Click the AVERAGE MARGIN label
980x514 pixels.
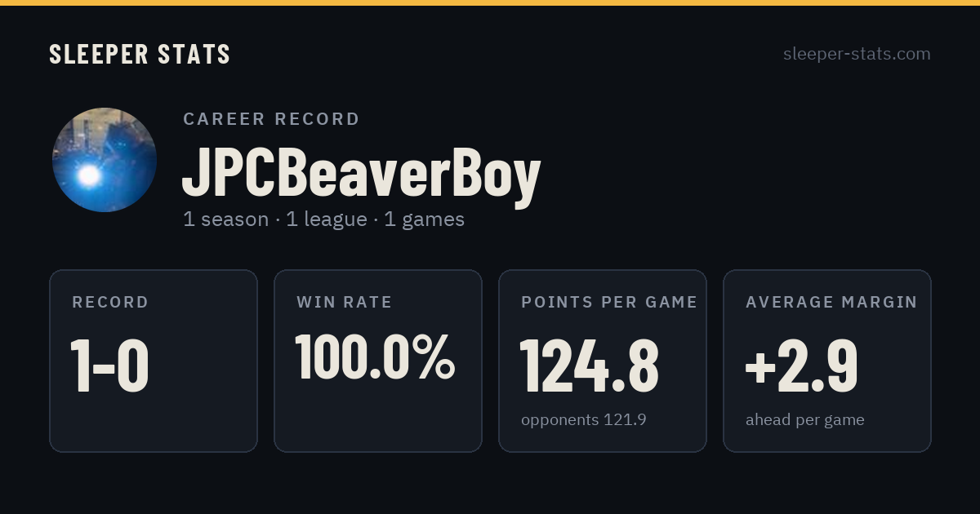pos(831,303)
